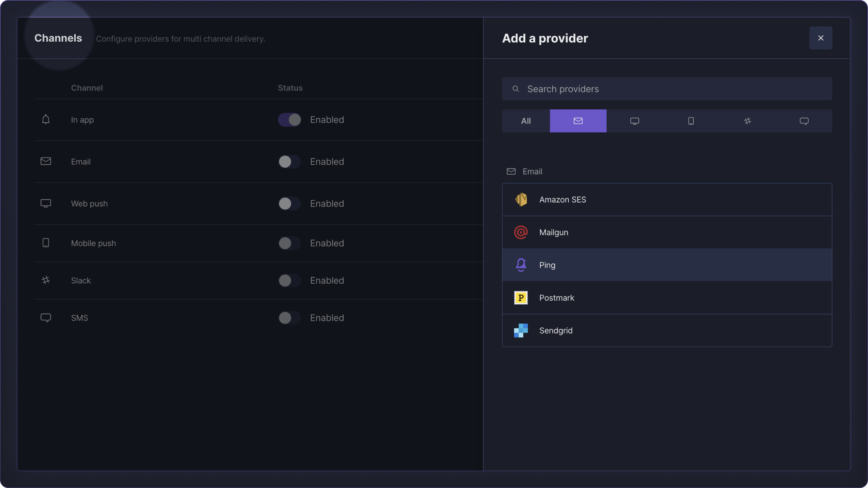Screen dimensions: 868x488
Task: Select the Mobile push phone filter tab
Action: (691, 121)
